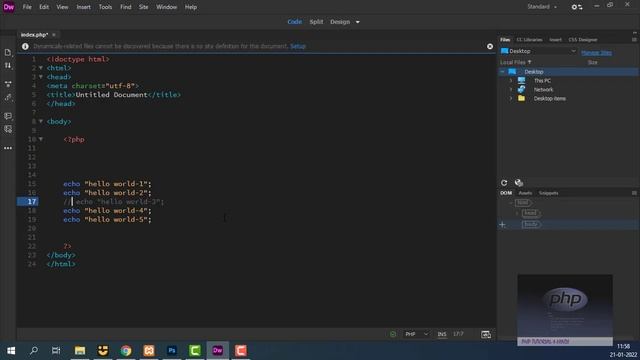The width and height of the screenshot is (640, 360).
Task: Switch to Code view
Action: 295,22
